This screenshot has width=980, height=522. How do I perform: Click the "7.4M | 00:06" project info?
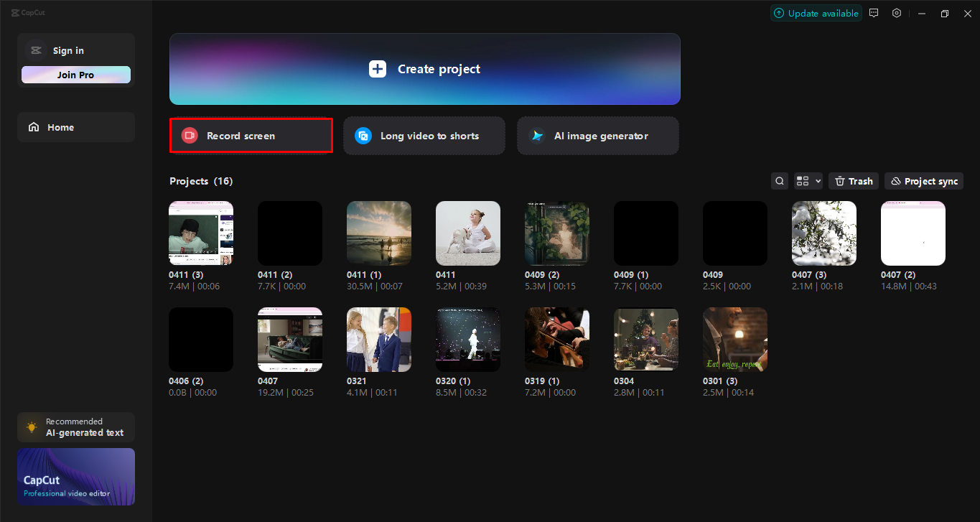coord(195,286)
